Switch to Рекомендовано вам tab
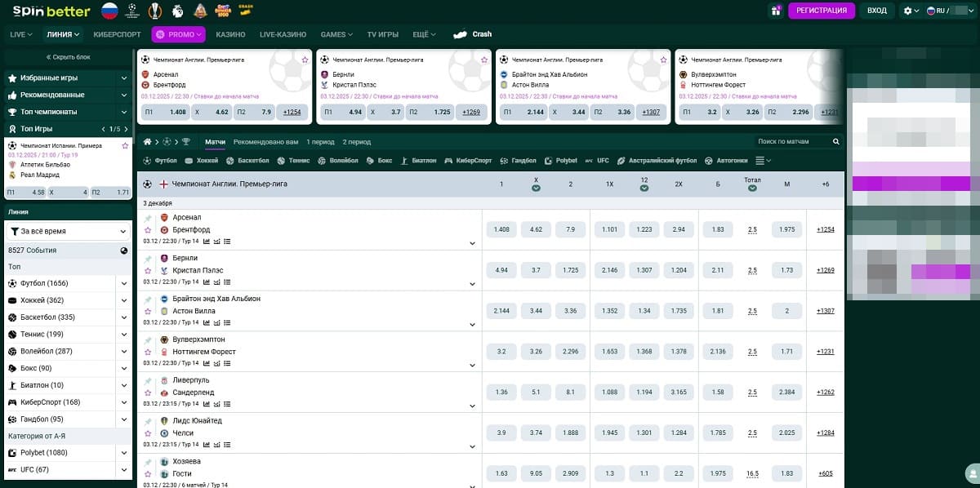The image size is (980, 488). click(265, 141)
